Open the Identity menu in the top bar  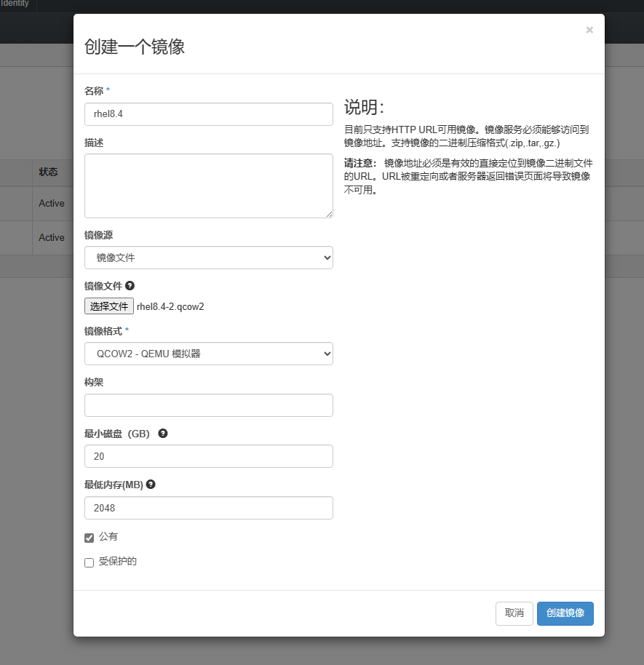[15, 4]
